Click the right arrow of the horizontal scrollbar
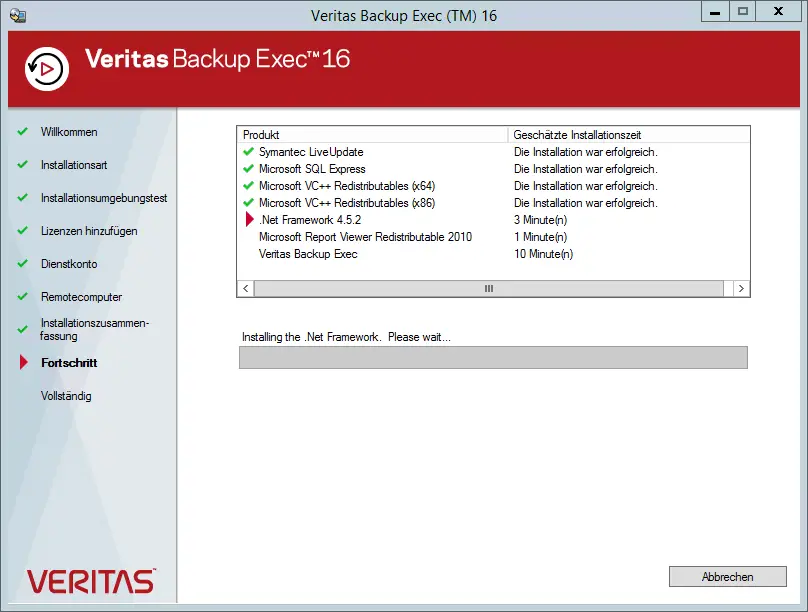This screenshot has height=612, width=808. click(x=741, y=288)
